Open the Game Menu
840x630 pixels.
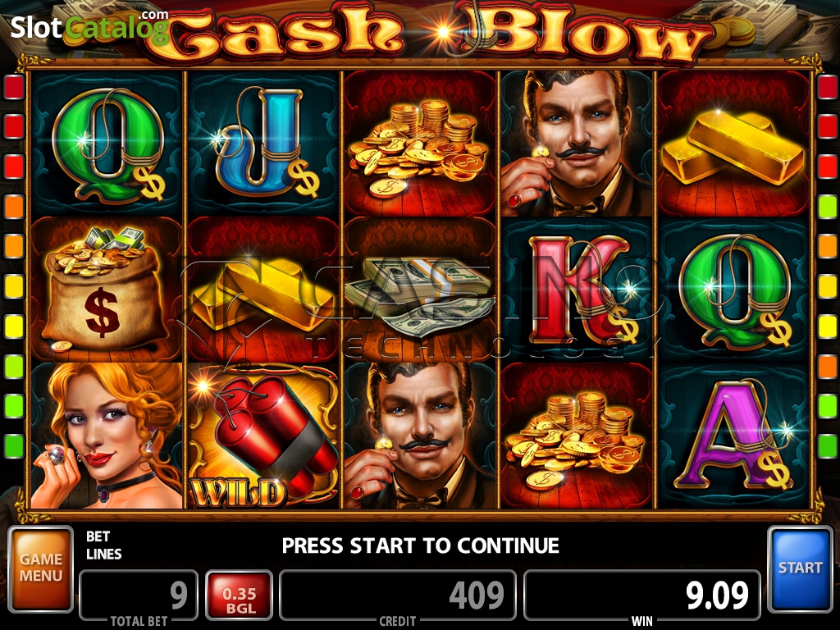41,569
